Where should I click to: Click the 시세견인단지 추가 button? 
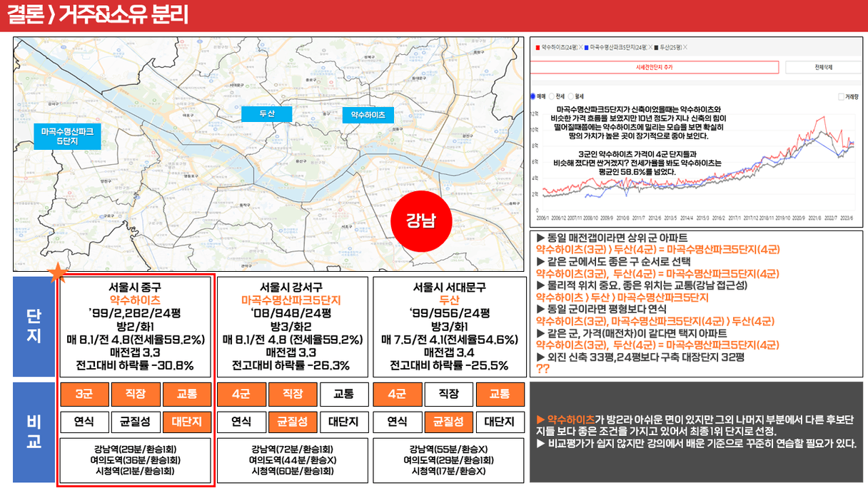click(x=655, y=67)
